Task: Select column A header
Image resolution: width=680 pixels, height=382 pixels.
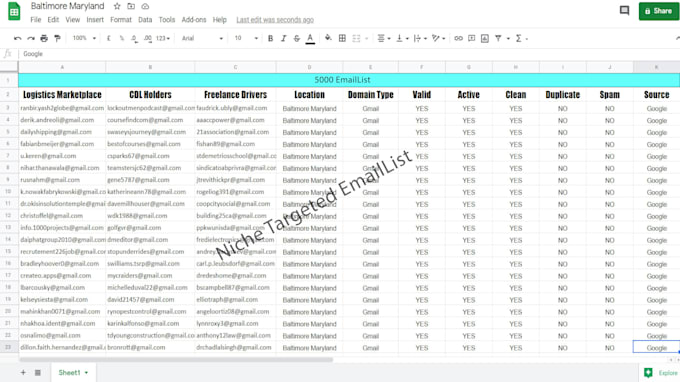Action: tap(62, 67)
